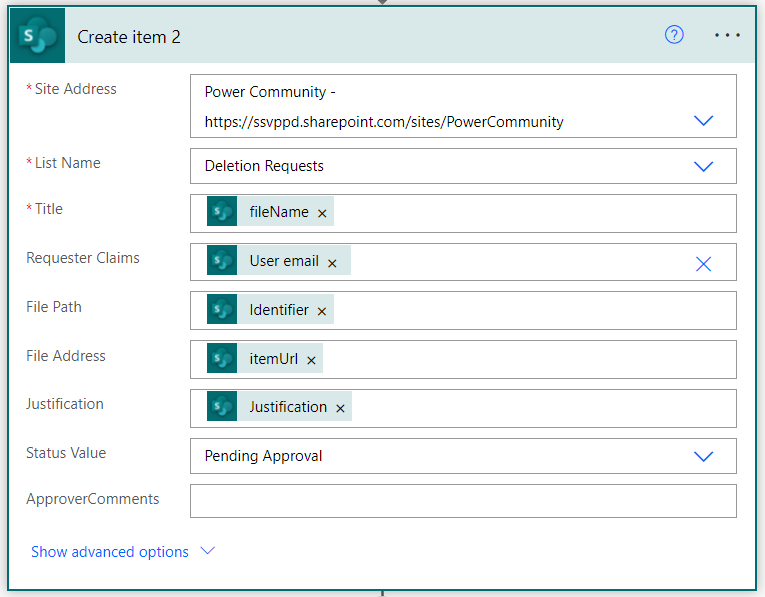Remove the Justification dynamic token
This screenshot has width=765, height=597.
click(x=341, y=408)
